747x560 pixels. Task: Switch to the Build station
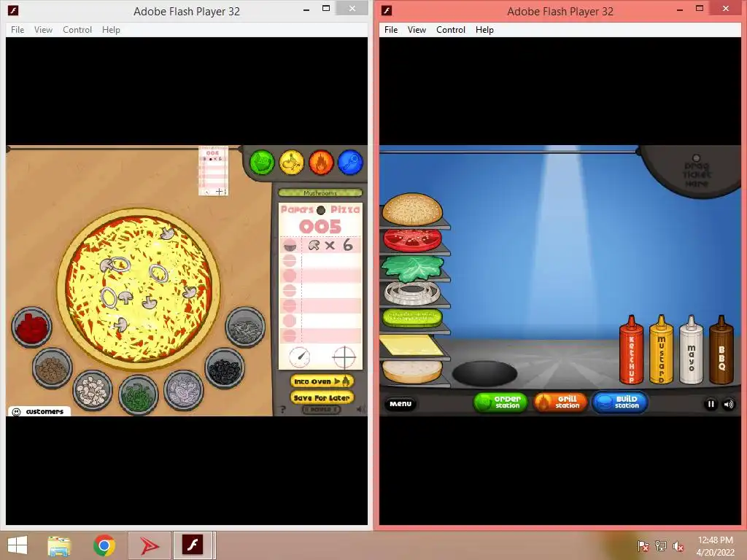click(x=620, y=402)
